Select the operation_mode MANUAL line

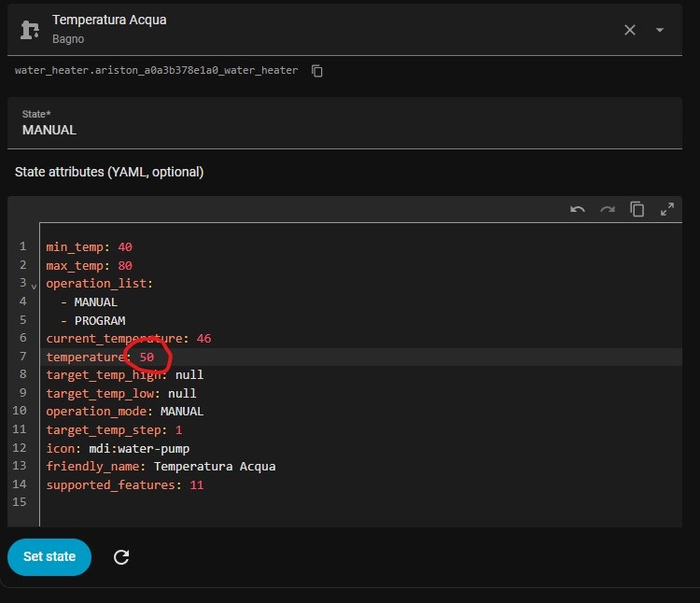pos(125,411)
